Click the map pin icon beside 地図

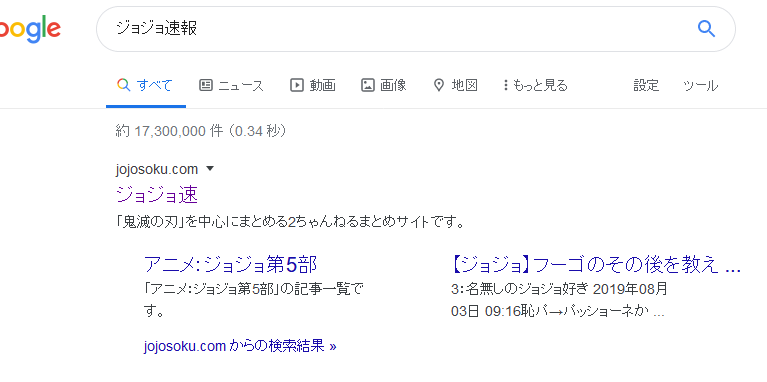coord(439,86)
